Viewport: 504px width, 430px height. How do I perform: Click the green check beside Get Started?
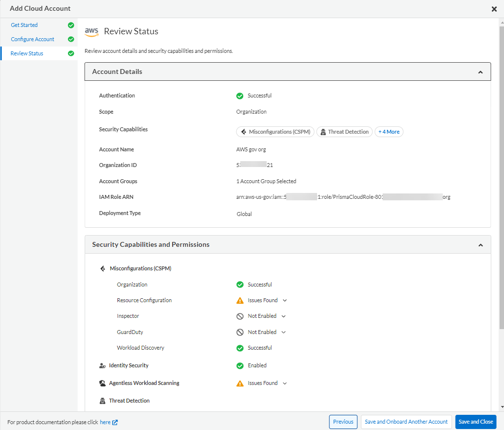tap(71, 25)
